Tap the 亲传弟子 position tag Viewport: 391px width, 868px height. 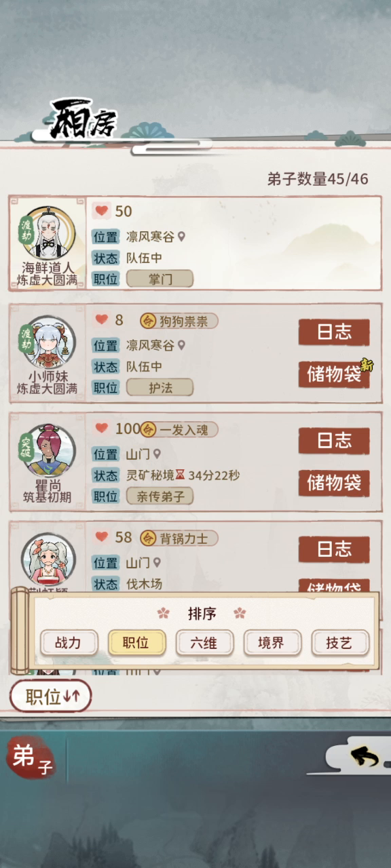coord(160,496)
